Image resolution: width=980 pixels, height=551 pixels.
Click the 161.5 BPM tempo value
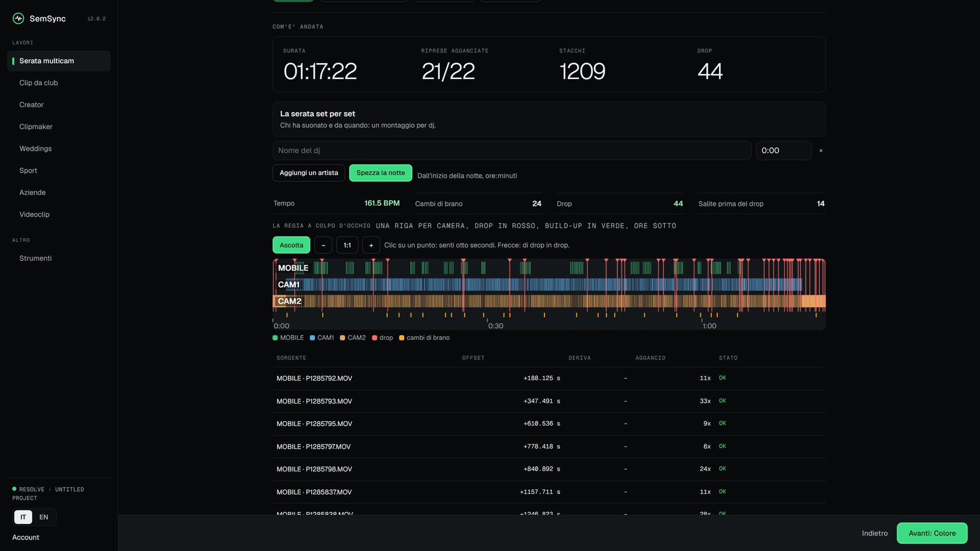(x=382, y=203)
